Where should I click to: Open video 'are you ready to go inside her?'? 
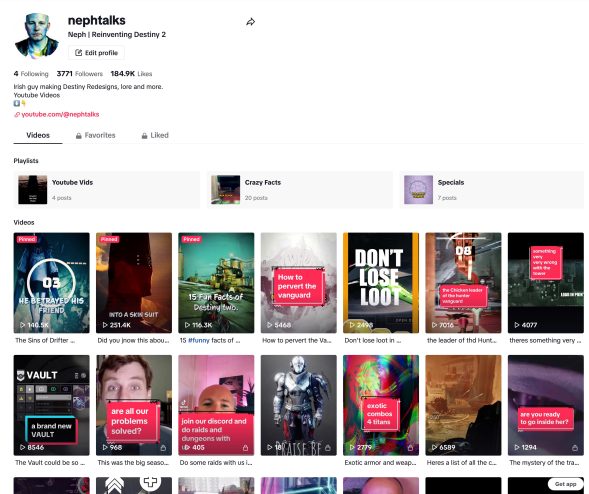[546, 405]
